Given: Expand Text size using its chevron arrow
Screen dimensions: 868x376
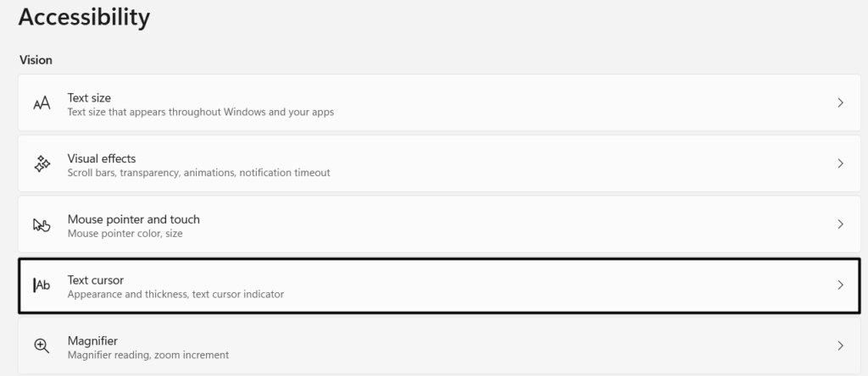Looking at the screenshot, I should pos(840,102).
